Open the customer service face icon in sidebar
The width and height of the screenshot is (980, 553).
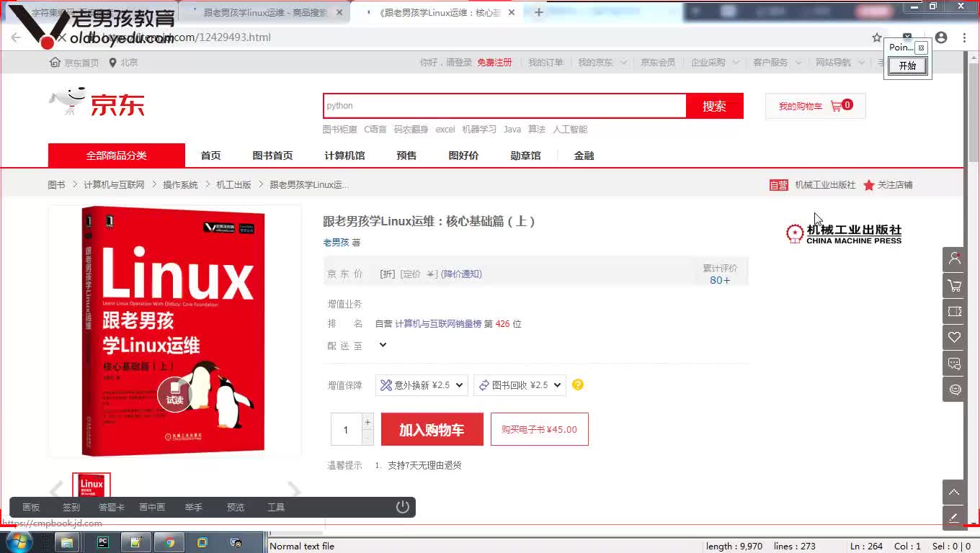tap(954, 390)
